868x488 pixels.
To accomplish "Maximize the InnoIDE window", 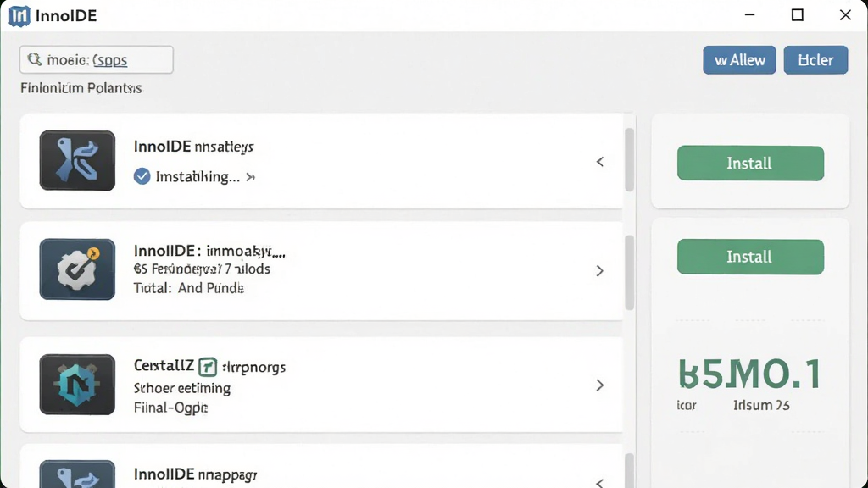I will (x=797, y=15).
